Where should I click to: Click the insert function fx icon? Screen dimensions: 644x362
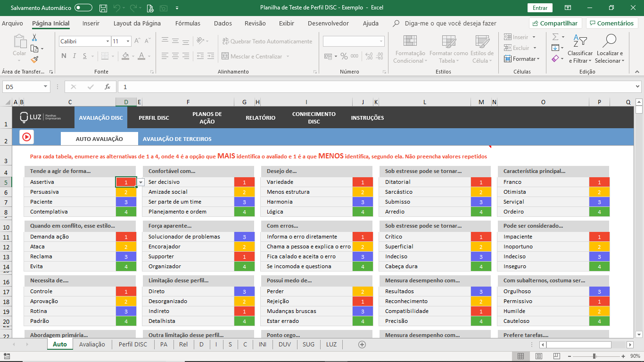click(x=107, y=87)
